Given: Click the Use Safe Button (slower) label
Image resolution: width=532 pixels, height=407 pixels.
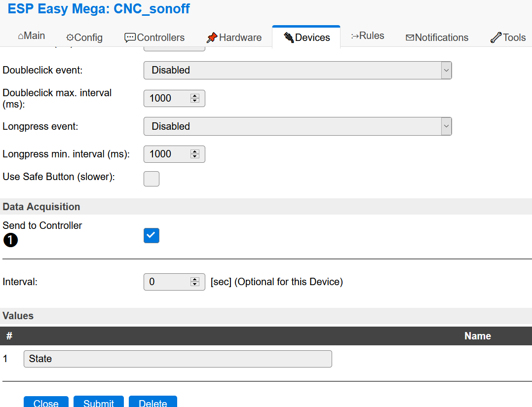Looking at the screenshot, I should [x=59, y=177].
